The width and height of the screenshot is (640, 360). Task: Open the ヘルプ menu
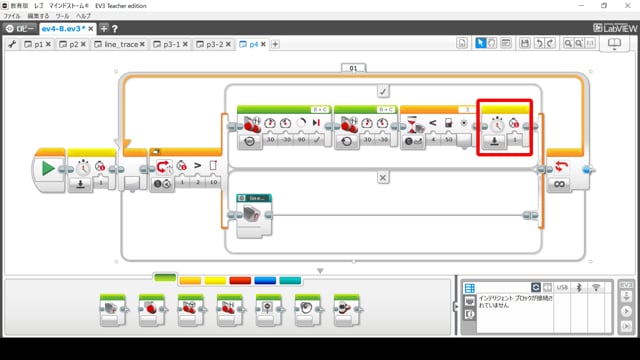coord(83,16)
